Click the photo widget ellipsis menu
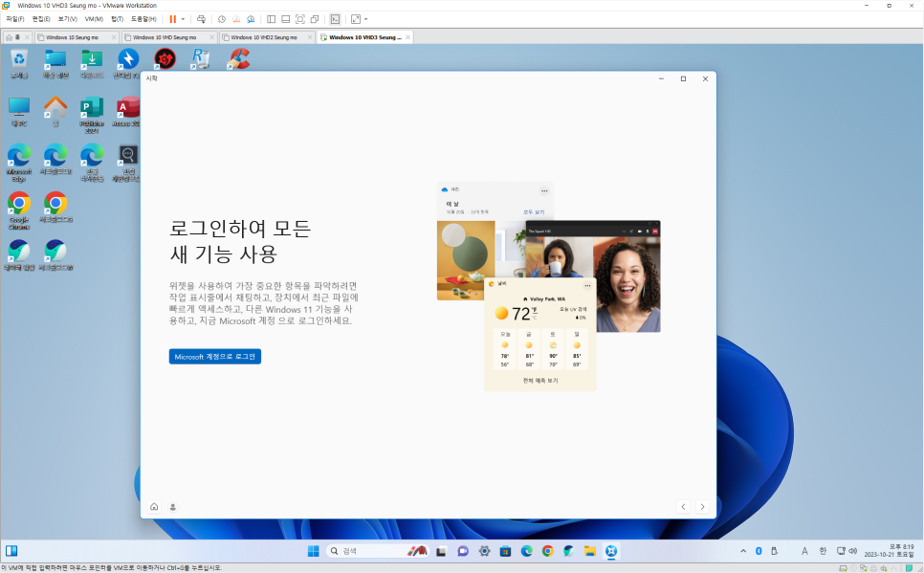The height and width of the screenshot is (573, 924). pos(544,190)
